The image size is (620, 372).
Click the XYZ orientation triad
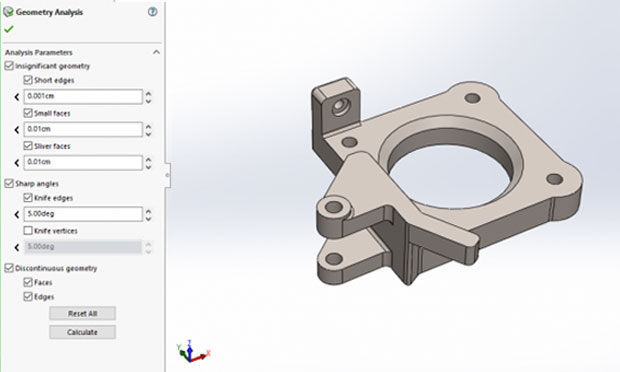coord(193,351)
